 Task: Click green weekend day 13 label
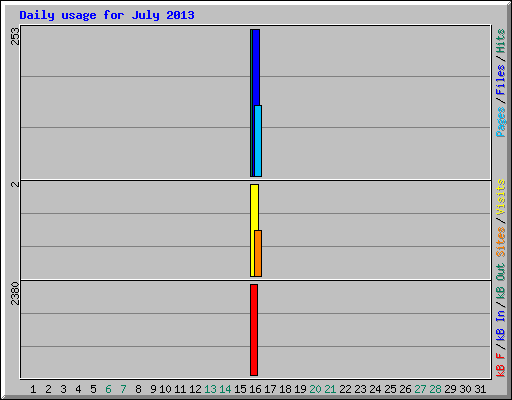pyautogui.click(x=210, y=389)
